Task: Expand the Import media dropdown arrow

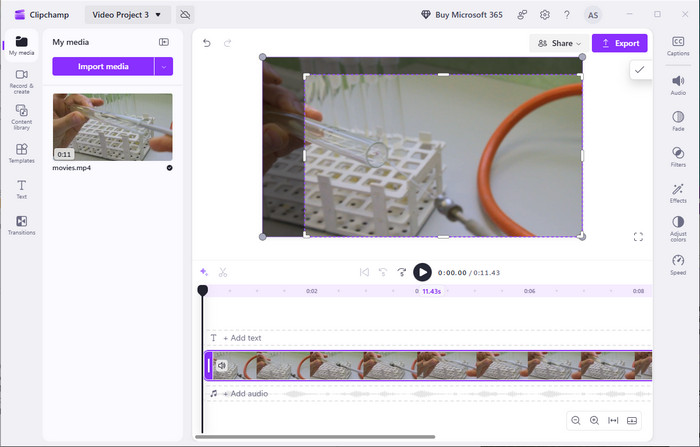Action: pos(164,67)
